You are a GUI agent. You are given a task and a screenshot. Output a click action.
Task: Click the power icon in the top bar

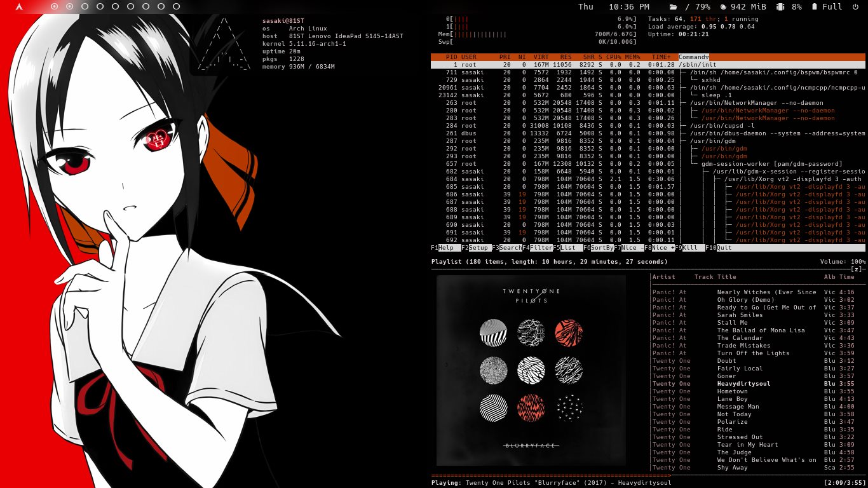click(855, 7)
